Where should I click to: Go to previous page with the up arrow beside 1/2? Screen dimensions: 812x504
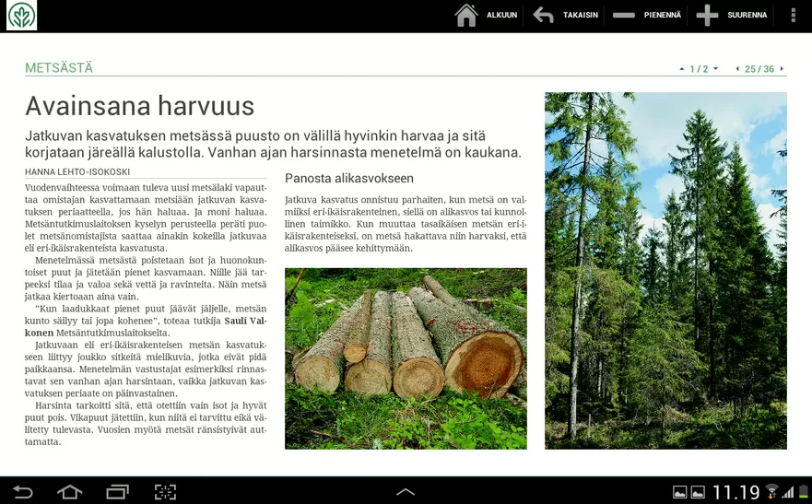tap(681, 69)
